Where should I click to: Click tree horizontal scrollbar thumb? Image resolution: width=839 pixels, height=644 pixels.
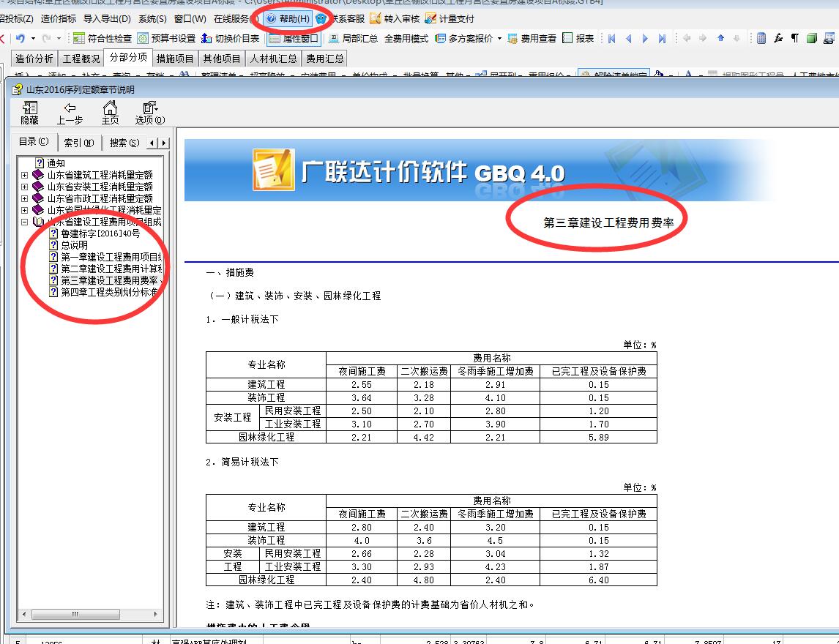(75, 614)
